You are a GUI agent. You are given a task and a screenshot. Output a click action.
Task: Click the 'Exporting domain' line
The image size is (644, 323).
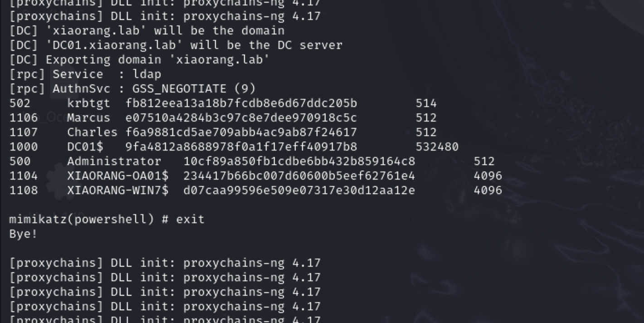140,60
